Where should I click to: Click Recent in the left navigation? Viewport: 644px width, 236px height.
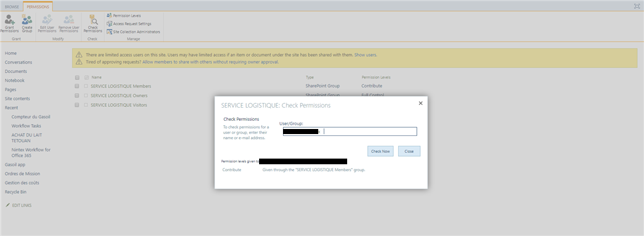tap(11, 108)
